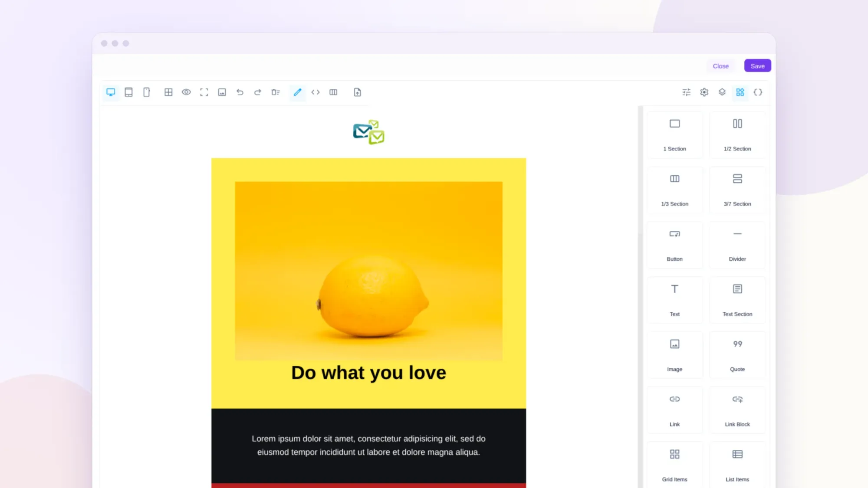The image size is (868, 488).
Task: Select the Text block
Action: coord(674,300)
